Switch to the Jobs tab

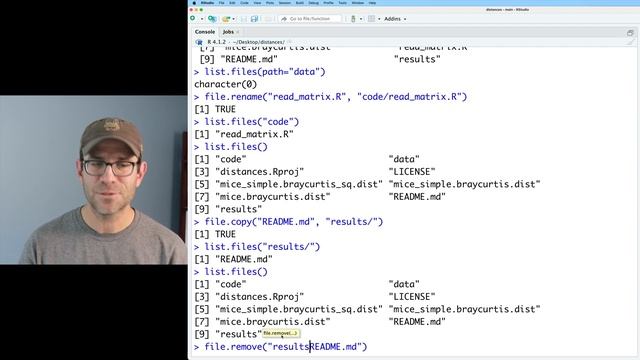click(x=228, y=32)
